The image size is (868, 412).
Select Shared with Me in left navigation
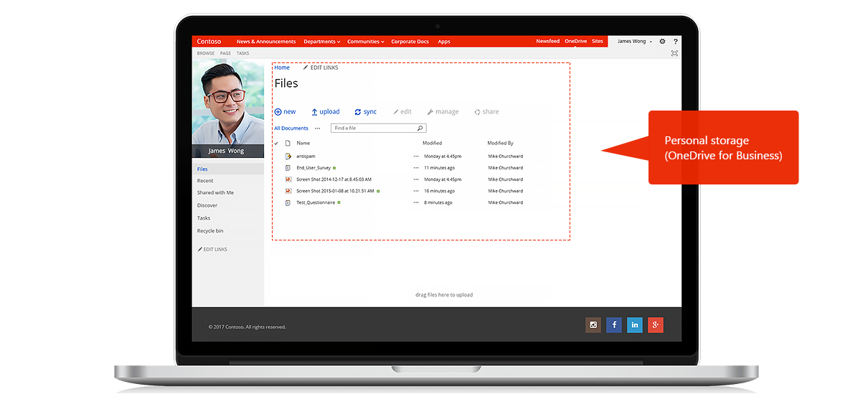tap(215, 192)
